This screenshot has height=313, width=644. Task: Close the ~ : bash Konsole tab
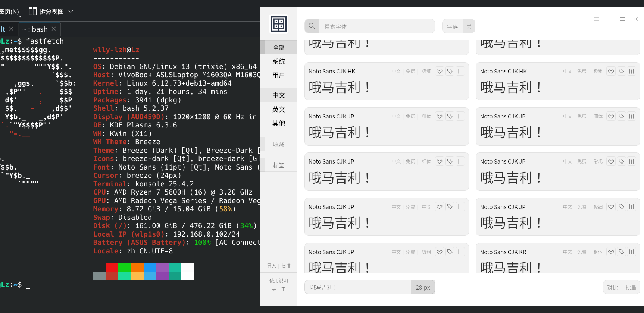(54, 29)
